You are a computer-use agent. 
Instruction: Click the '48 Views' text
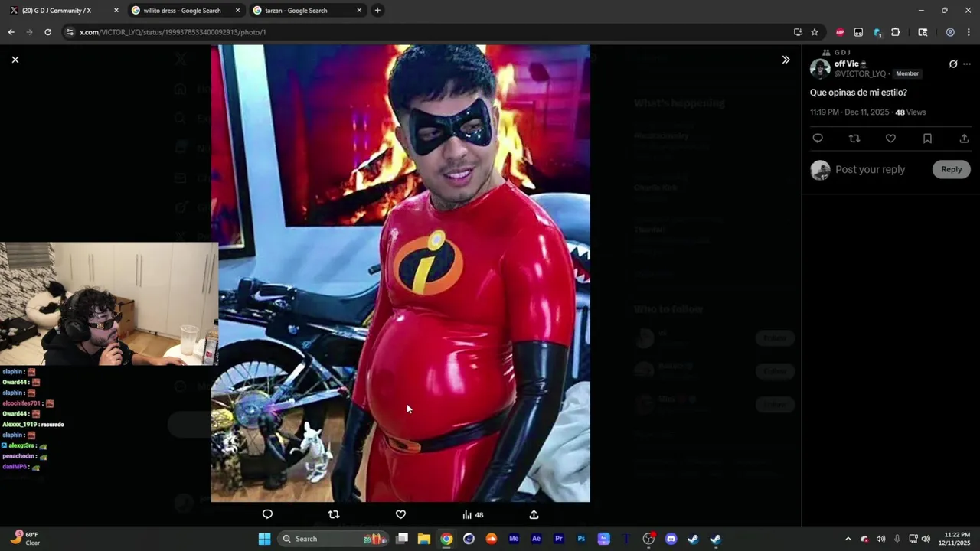(x=910, y=112)
